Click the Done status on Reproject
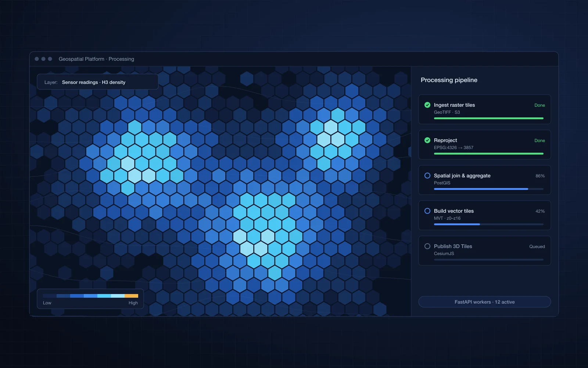 (539, 141)
